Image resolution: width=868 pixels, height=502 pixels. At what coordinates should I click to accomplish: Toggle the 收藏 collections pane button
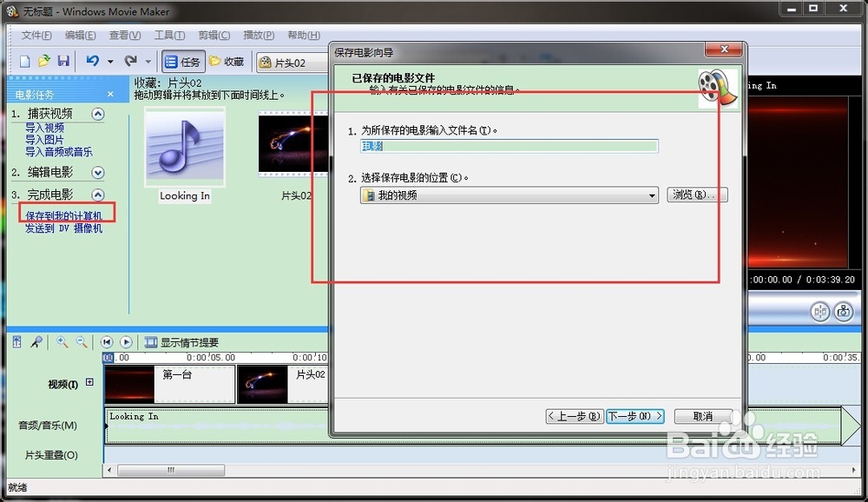(x=227, y=62)
